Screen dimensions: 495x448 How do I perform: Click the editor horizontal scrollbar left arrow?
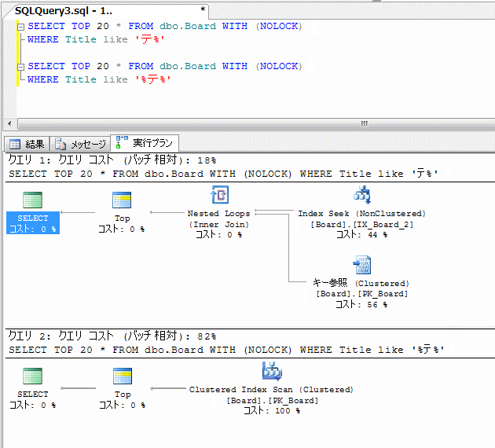(9, 123)
